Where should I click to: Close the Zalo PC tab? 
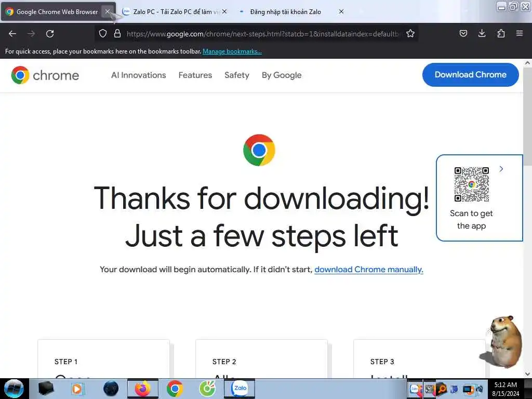(224, 11)
